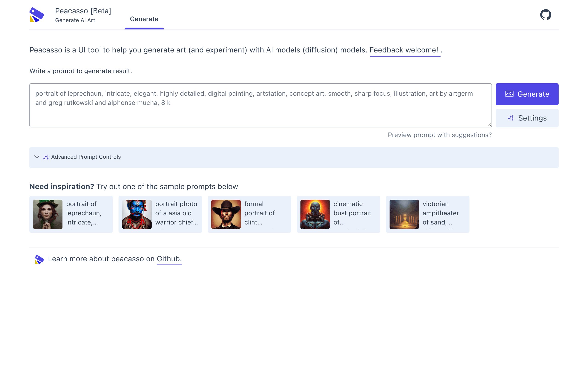Select the cinematic bust robot thumbnail

[x=315, y=214]
